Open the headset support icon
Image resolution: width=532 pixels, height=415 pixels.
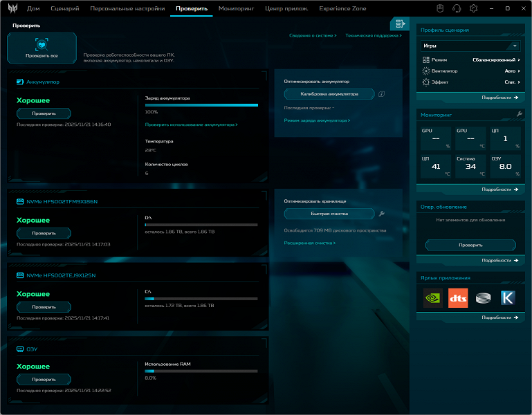click(457, 8)
